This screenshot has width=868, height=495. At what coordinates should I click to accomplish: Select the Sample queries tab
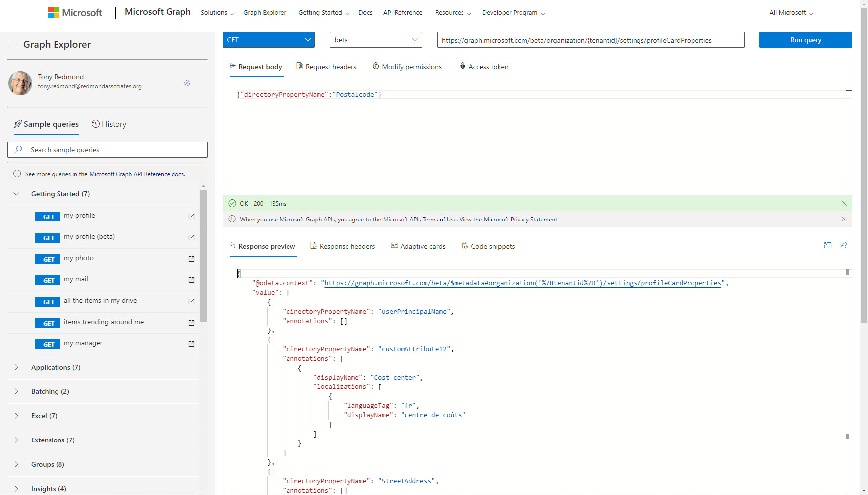(46, 124)
